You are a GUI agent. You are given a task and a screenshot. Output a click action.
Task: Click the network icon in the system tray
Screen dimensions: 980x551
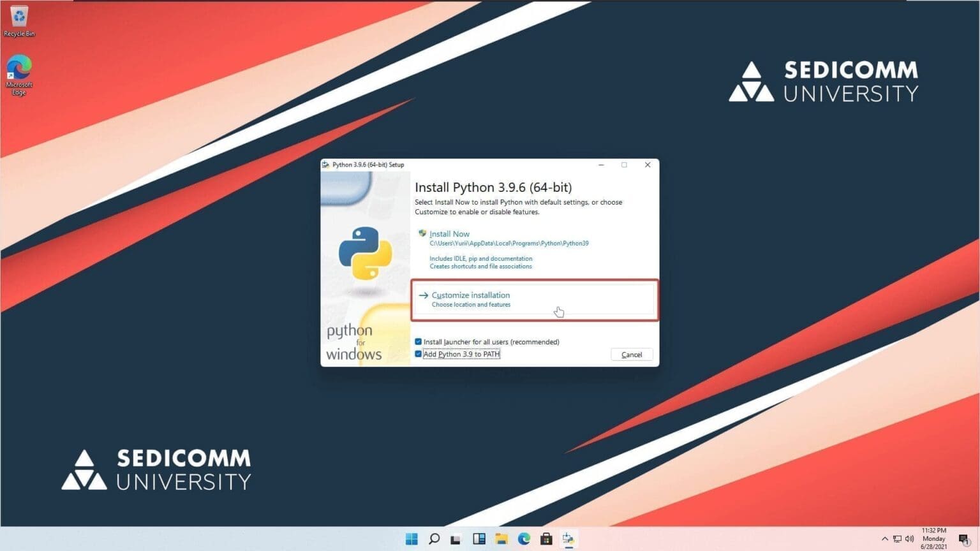[896, 539]
